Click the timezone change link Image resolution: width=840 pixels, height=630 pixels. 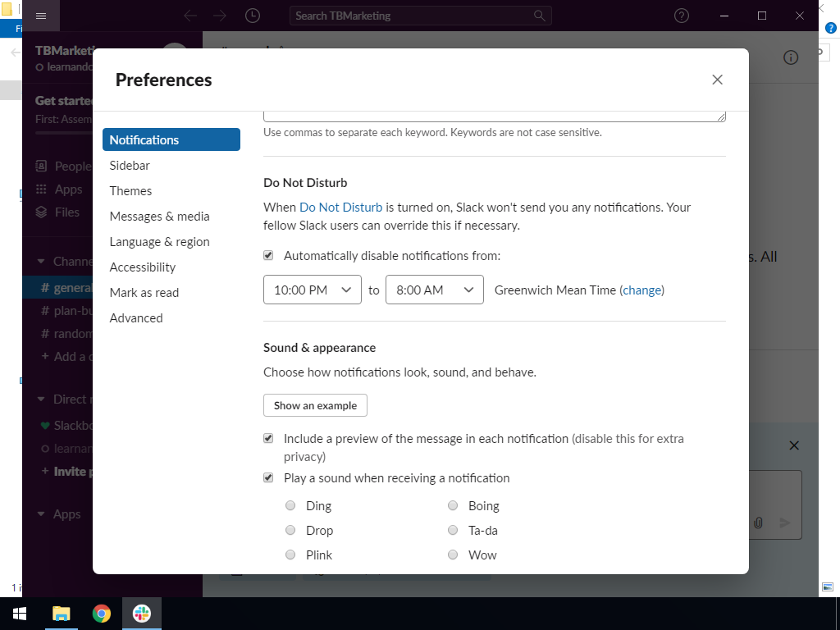point(641,290)
